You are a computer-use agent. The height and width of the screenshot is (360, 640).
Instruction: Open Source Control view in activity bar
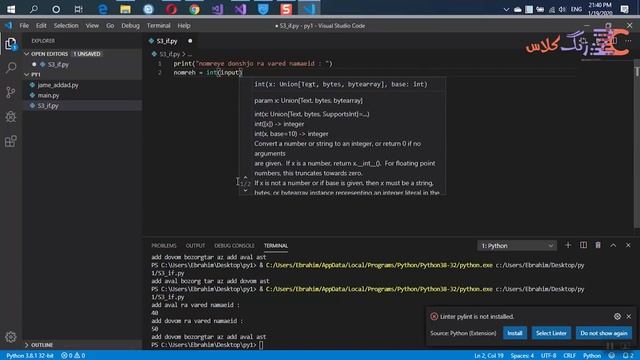11,92
